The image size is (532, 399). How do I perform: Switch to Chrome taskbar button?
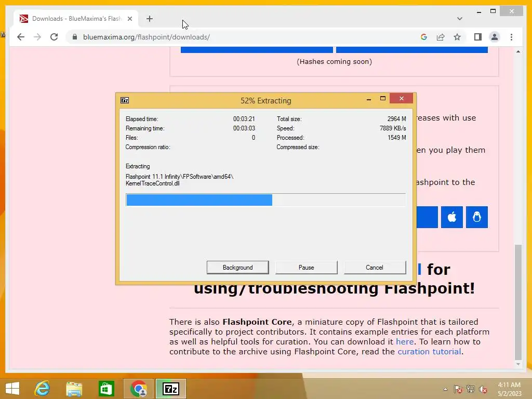[x=138, y=389]
